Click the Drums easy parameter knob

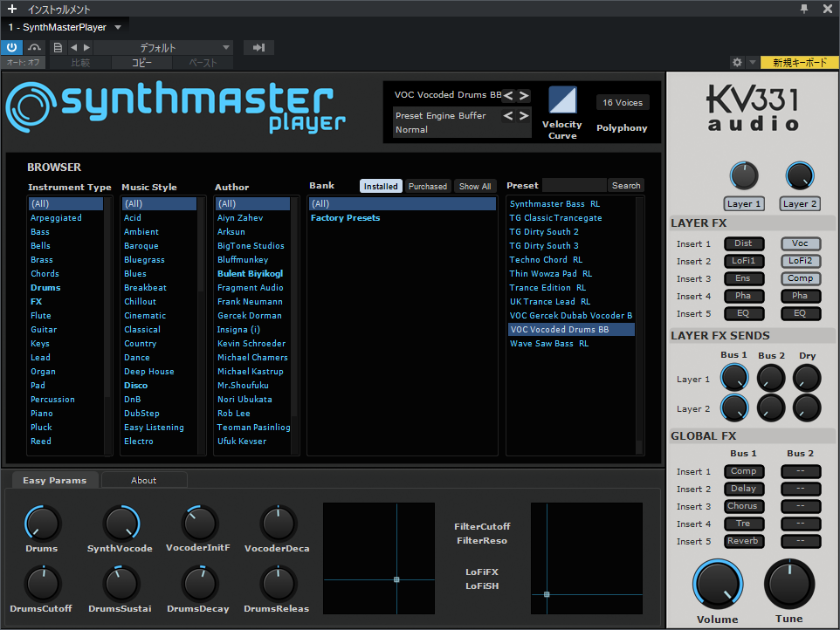42,524
